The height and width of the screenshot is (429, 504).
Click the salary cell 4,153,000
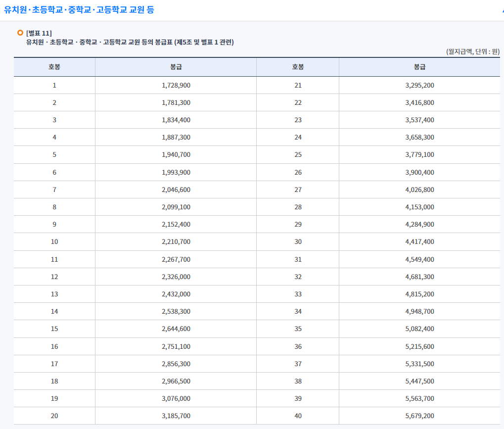(419, 207)
